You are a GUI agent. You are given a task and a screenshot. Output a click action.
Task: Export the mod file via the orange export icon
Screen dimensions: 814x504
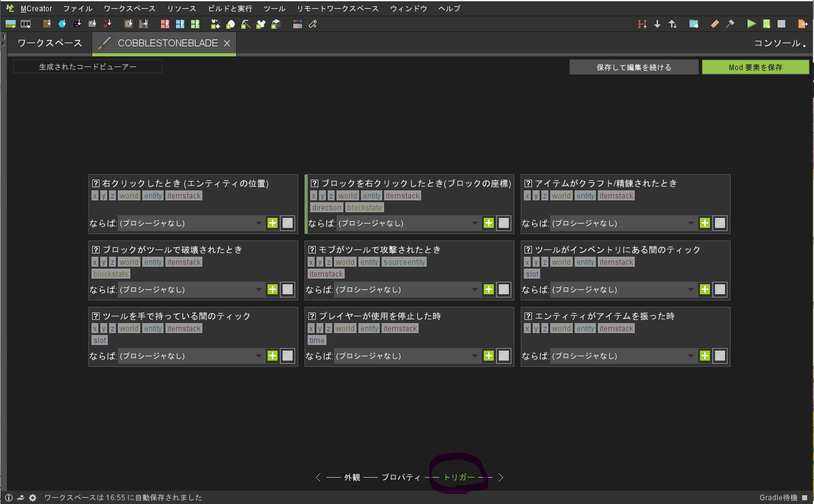[803, 23]
